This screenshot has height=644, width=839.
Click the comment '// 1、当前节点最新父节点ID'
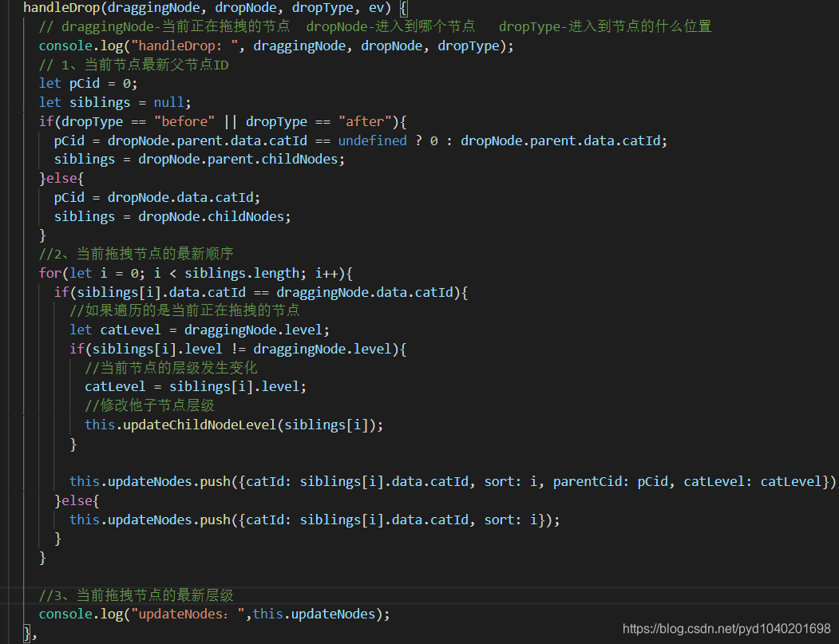[x=134, y=65]
